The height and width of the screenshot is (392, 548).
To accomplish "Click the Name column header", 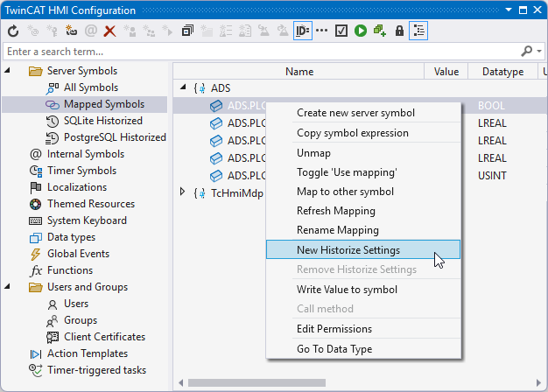I will [x=299, y=72].
